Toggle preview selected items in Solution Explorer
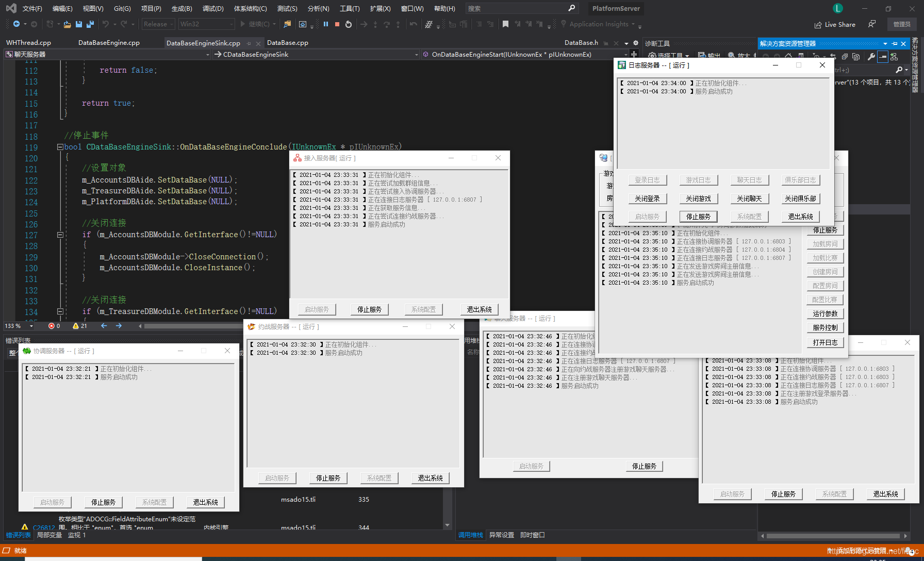This screenshot has height=561, width=924. click(883, 56)
